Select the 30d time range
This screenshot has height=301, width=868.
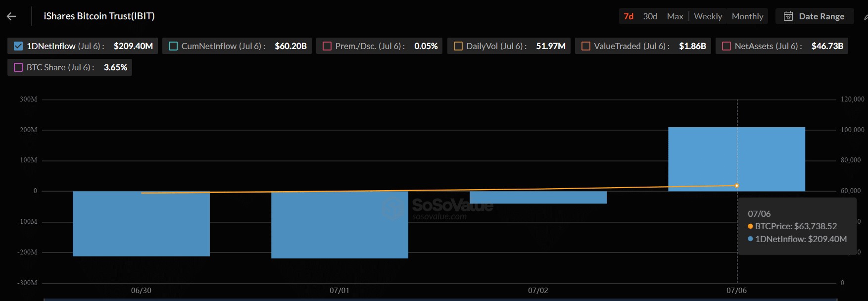click(650, 16)
